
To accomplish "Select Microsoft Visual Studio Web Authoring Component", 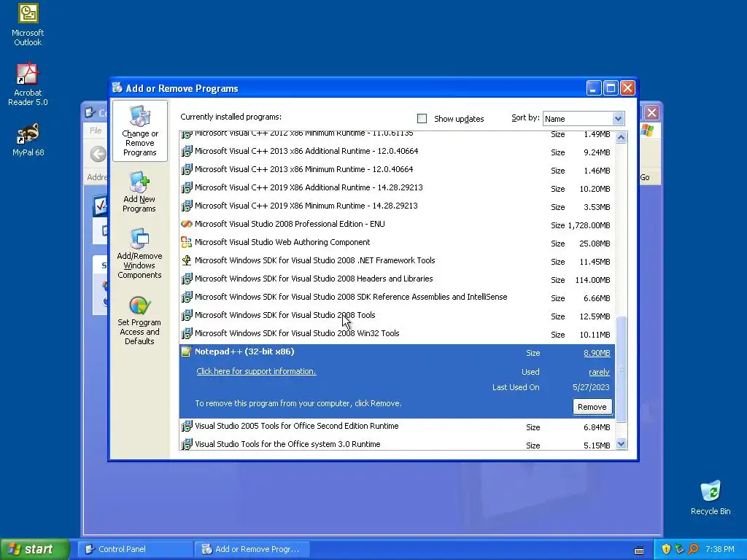I will coord(397,242).
